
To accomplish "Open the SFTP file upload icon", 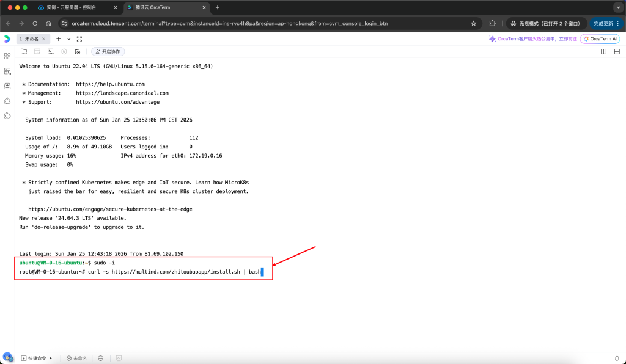I will click(23, 51).
